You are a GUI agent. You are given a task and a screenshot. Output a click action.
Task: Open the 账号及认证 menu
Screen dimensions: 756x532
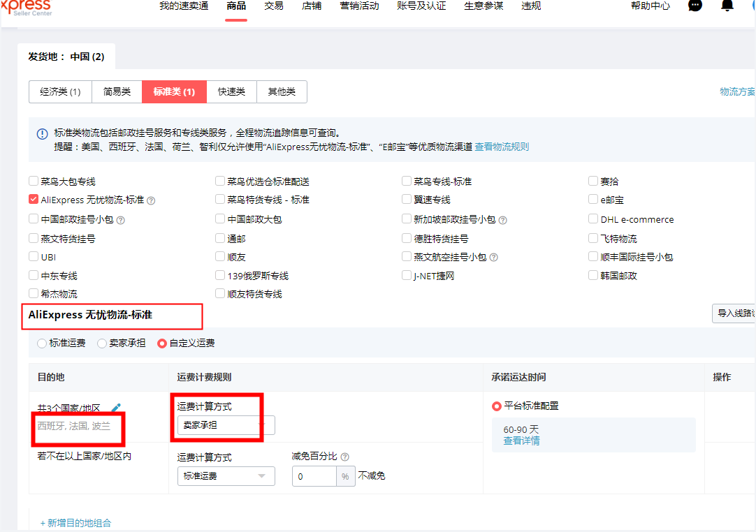tap(421, 6)
